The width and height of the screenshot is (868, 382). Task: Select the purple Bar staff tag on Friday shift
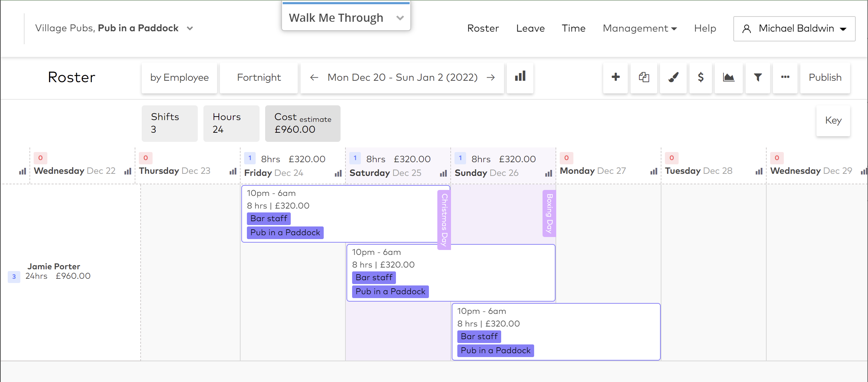point(269,218)
